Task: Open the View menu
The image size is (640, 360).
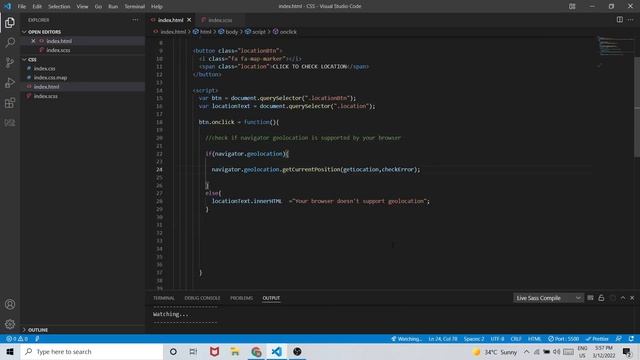Action: point(82,7)
